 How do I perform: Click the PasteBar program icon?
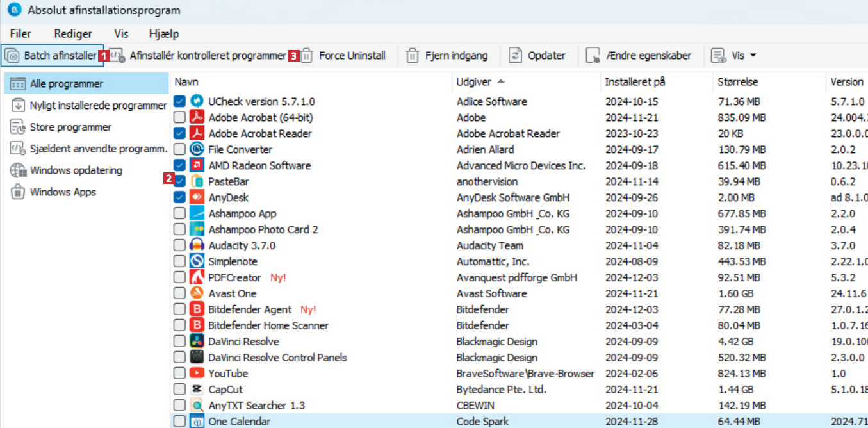197,181
